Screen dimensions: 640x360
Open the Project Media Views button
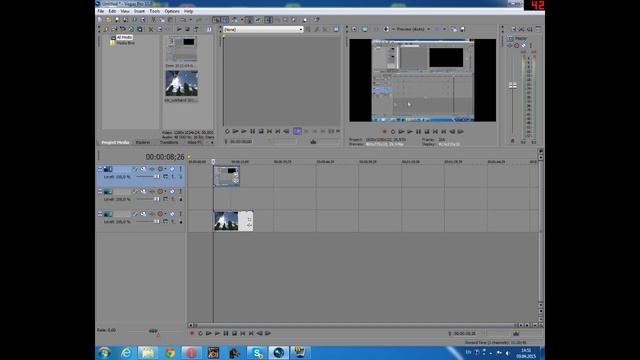209,29
